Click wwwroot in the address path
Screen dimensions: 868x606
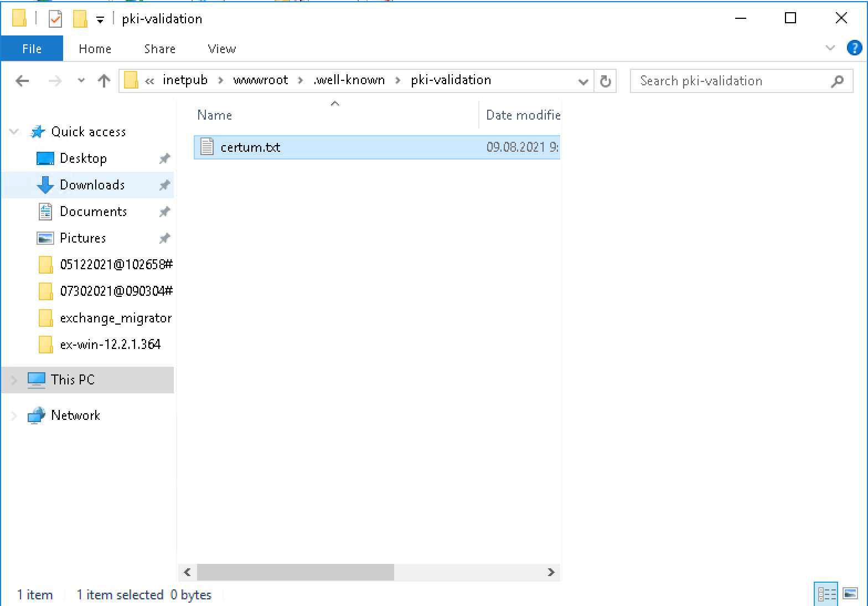(261, 80)
